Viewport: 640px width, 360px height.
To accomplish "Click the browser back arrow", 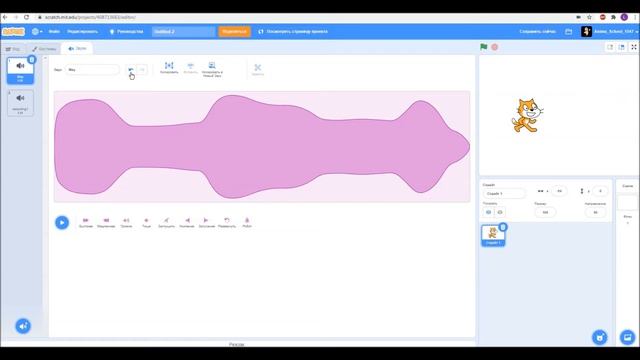I will (5, 17).
